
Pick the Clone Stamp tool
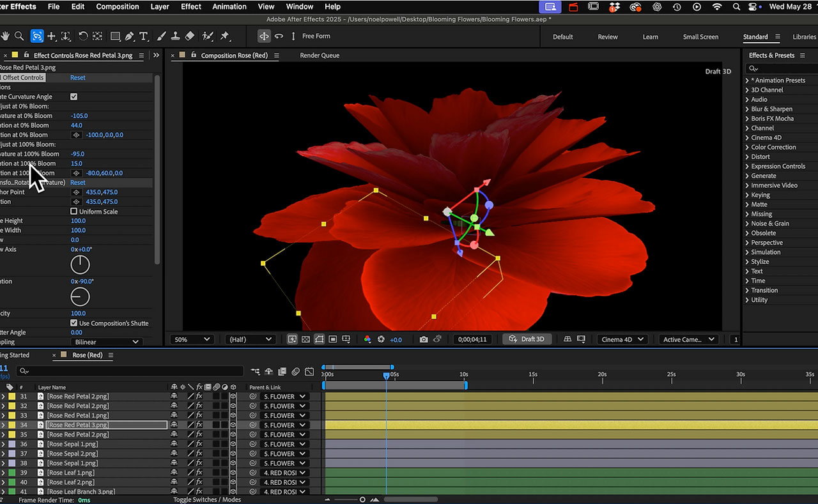(176, 36)
